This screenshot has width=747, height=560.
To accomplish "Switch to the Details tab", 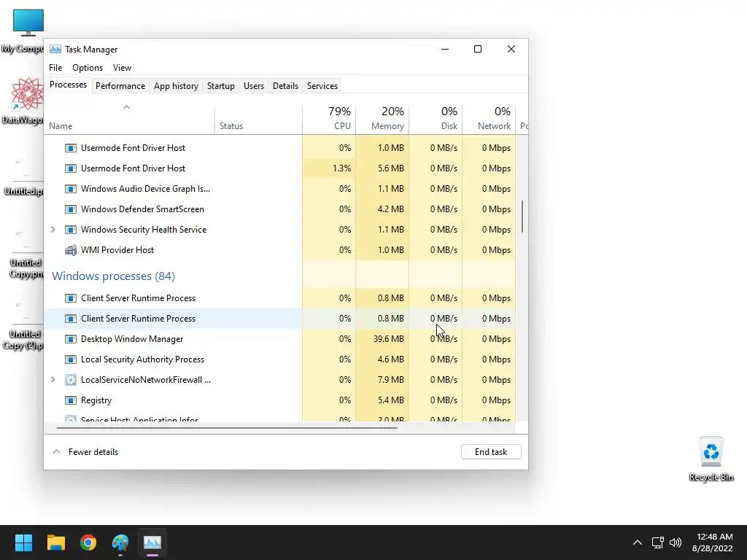I will coord(285,86).
